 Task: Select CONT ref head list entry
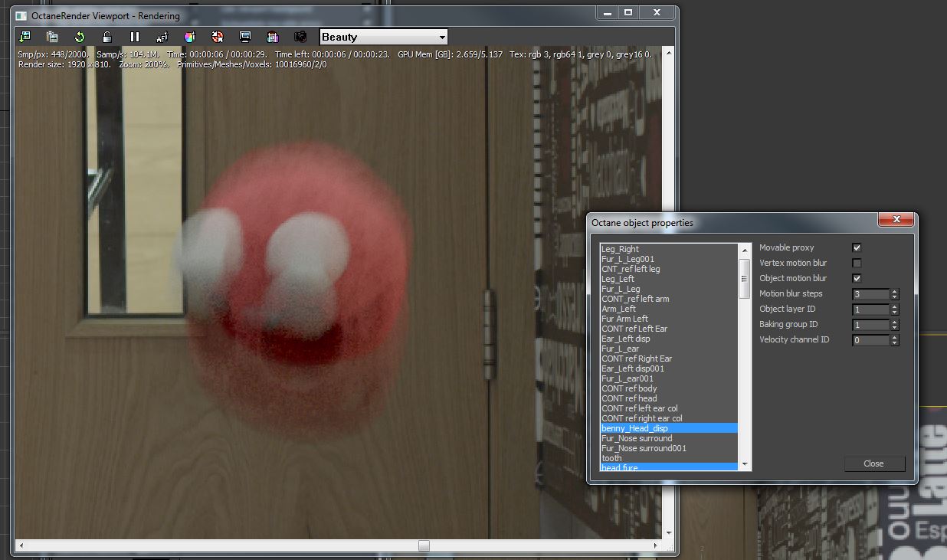[669, 398]
